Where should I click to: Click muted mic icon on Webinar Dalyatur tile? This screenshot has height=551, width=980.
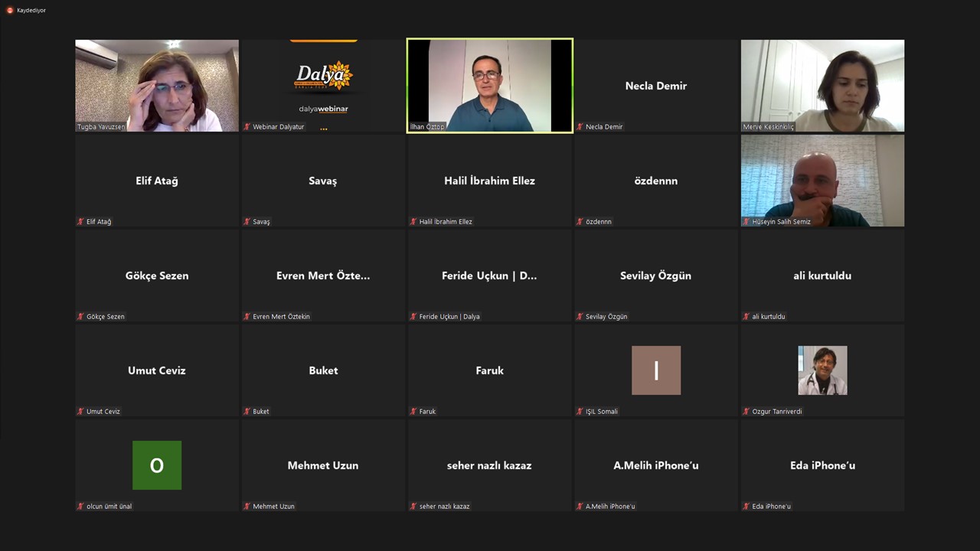click(247, 127)
